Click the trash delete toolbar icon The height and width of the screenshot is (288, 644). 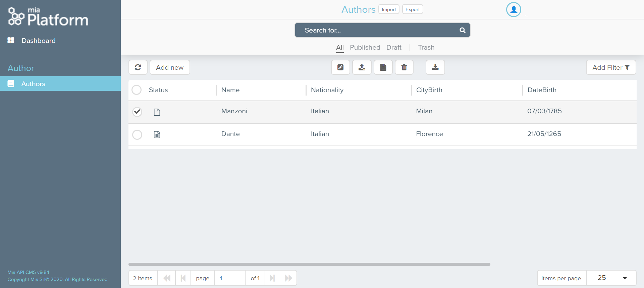[404, 67]
